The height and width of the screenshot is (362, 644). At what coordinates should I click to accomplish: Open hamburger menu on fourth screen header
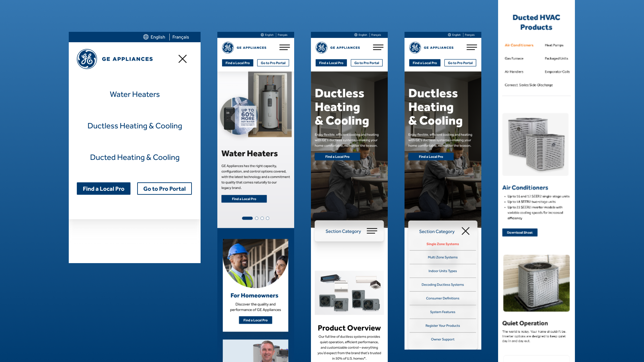[x=472, y=48]
